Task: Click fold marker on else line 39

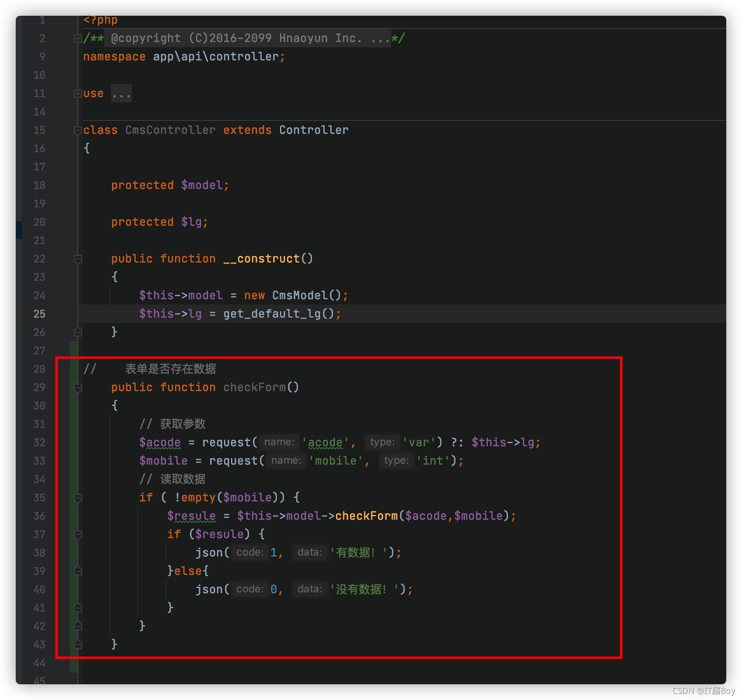Action: point(77,571)
